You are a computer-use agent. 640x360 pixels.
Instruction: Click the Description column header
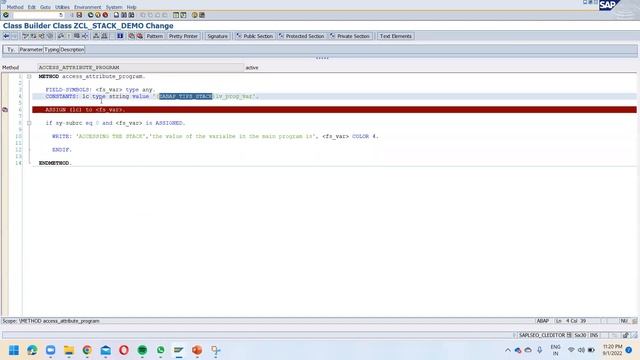(72, 49)
